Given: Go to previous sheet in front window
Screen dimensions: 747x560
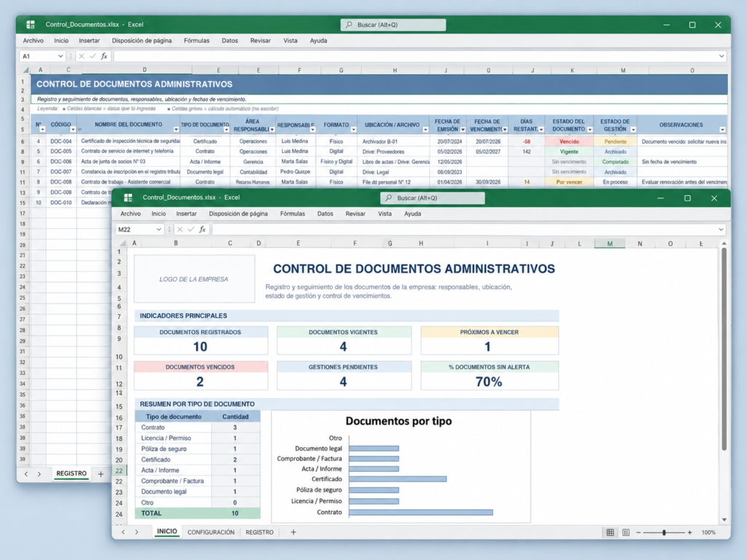Looking at the screenshot, I should tap(123, 532).
